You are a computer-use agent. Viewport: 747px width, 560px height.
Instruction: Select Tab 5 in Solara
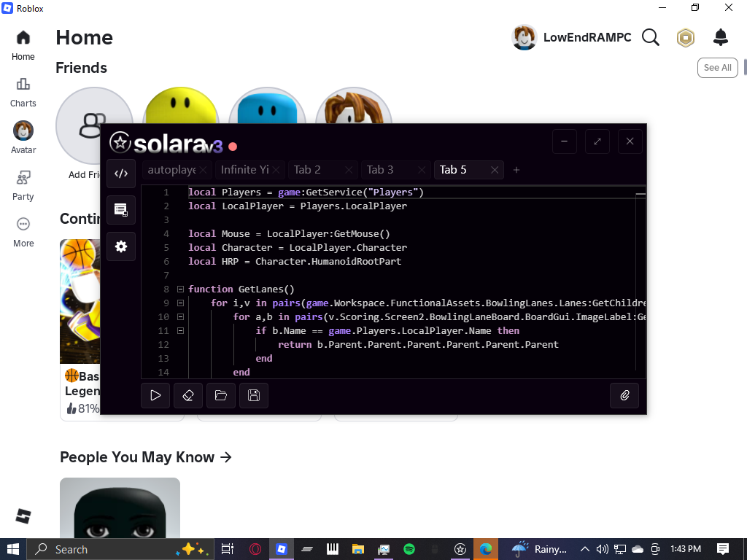[453, 170]
